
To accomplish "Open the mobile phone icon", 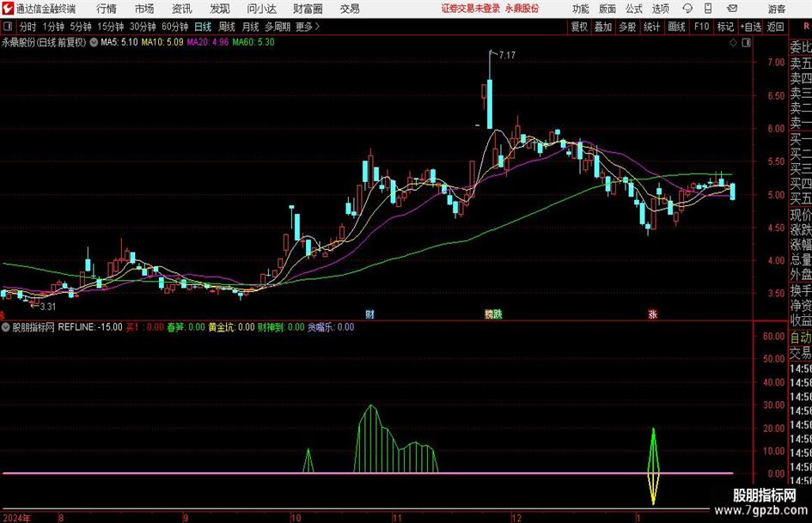I will coord(708,9).
